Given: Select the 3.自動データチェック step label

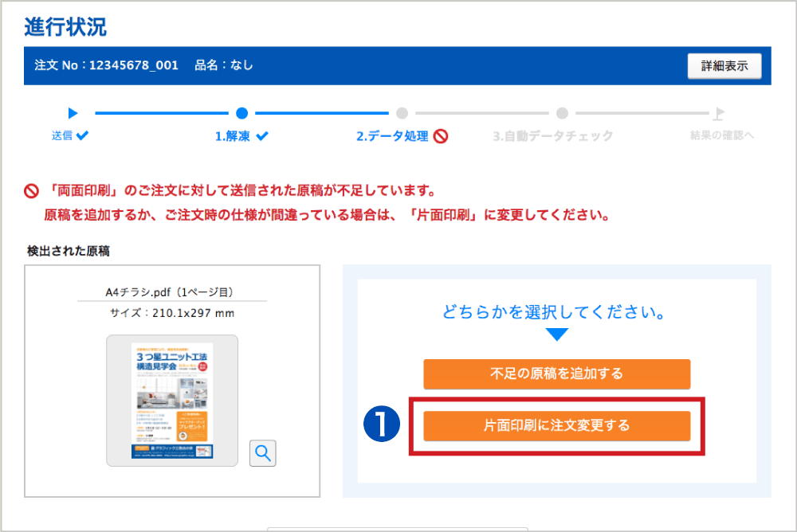Looking at the screenshot, I should point(552,136).
